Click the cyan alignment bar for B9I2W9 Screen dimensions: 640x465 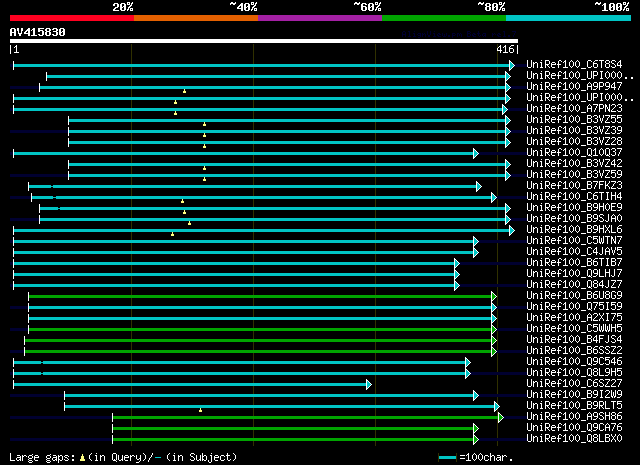tap(269, 396)
